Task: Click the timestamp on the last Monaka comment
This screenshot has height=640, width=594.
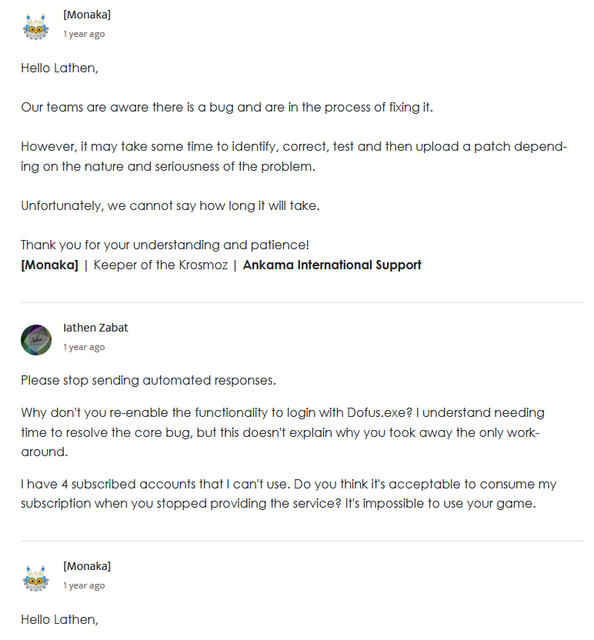Action: pyautogui.click(x=84, y=585)
